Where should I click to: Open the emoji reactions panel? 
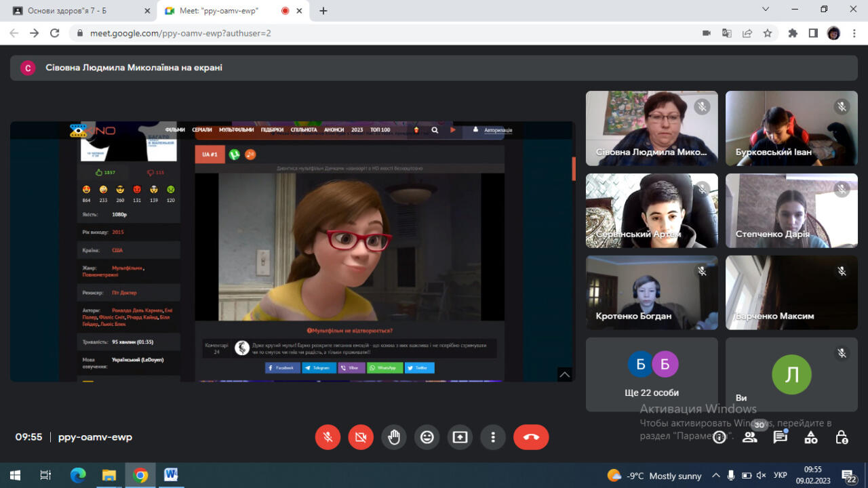[427, 437]
